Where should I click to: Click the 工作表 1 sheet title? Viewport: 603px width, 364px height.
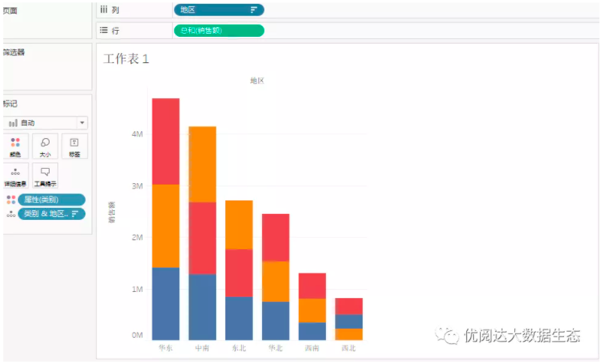point(126,59)
